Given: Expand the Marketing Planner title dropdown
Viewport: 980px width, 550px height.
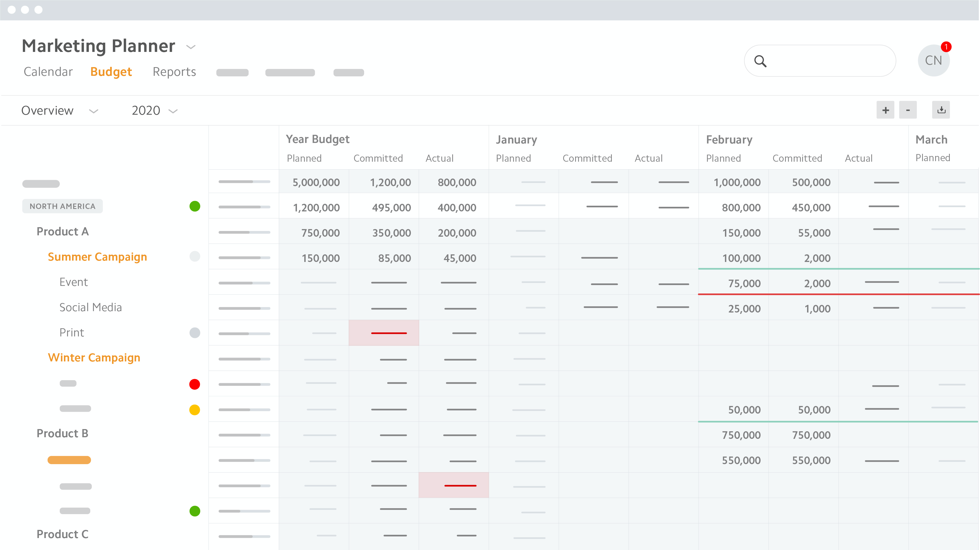Looking at the screenshot, I should tap(191, 47).
